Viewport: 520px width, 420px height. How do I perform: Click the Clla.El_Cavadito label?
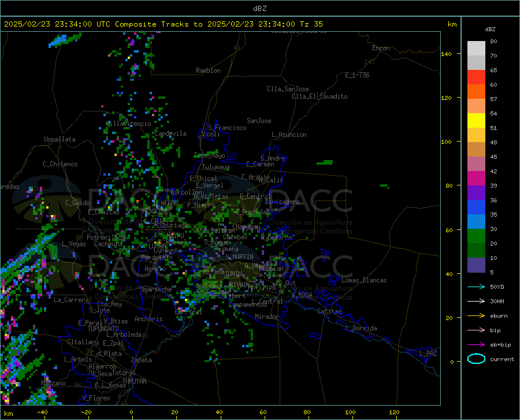[x=320, y=96]
